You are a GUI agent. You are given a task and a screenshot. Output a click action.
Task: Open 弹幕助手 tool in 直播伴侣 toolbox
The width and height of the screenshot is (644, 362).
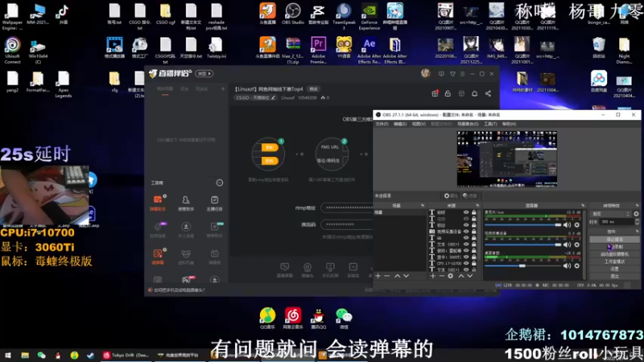158,203
